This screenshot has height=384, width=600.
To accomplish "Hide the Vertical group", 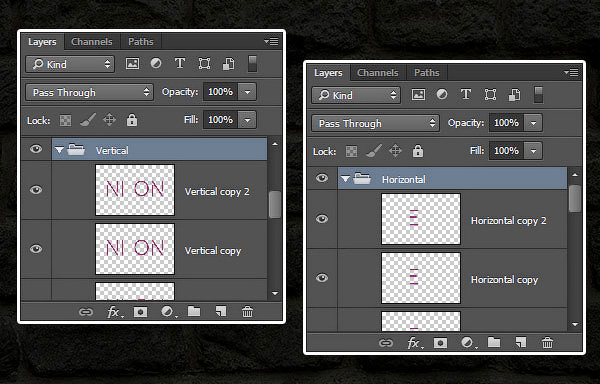I will 36,148.
